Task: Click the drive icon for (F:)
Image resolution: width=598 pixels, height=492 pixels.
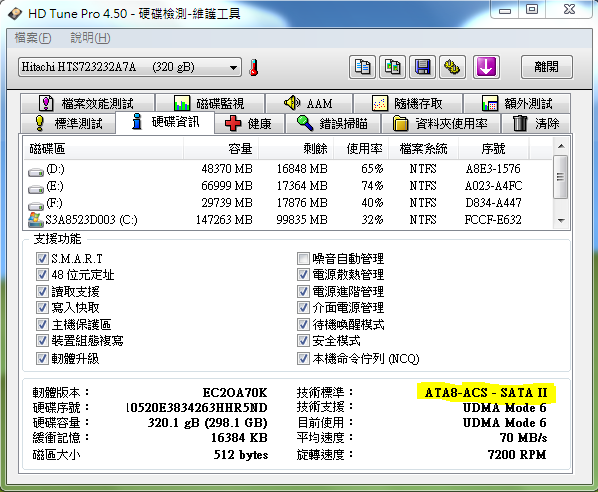Action: pyautogui.click(x=36, y=206)
